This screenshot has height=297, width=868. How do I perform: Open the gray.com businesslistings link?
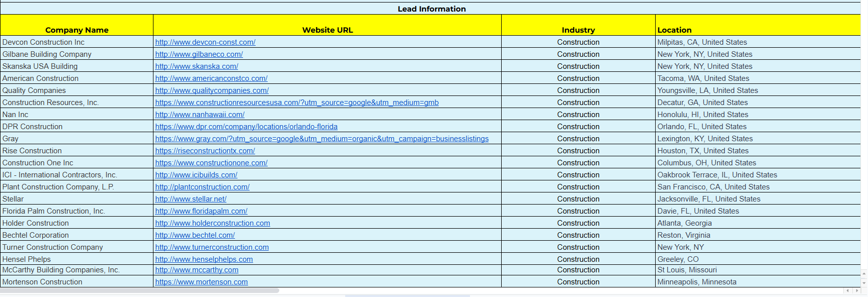click(322, 139)
